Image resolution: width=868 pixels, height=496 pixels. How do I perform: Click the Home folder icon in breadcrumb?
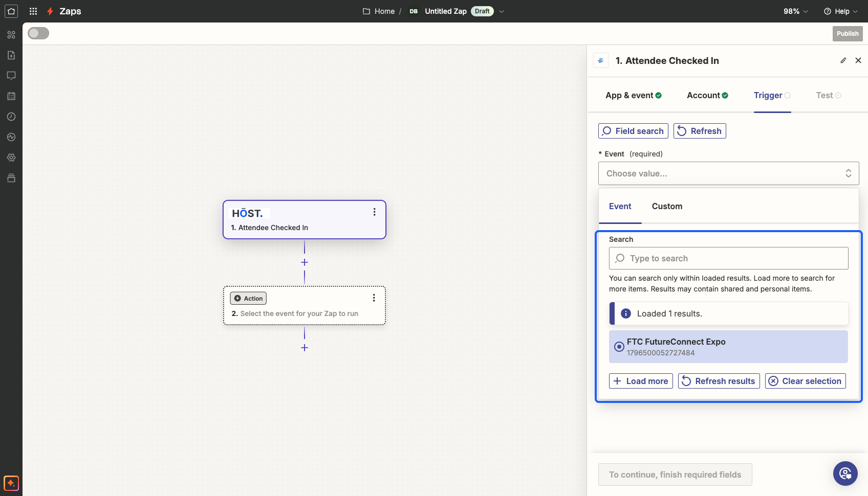pos(366,11)
